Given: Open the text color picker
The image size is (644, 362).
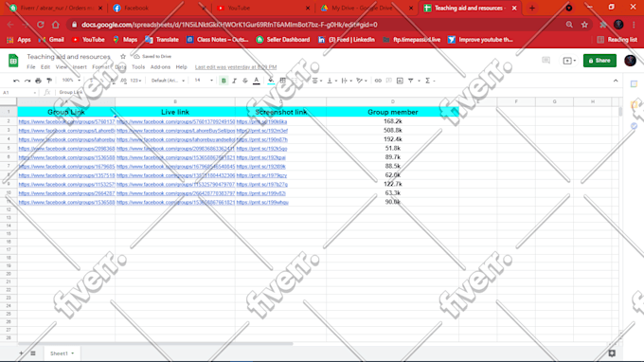Looking at the screenshot, I should tap(257, 81).
